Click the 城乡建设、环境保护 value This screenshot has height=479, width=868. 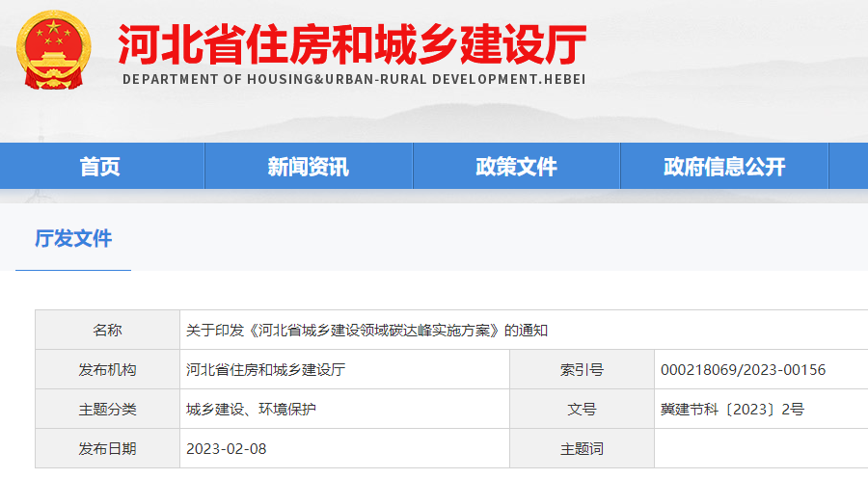[252, 410]
